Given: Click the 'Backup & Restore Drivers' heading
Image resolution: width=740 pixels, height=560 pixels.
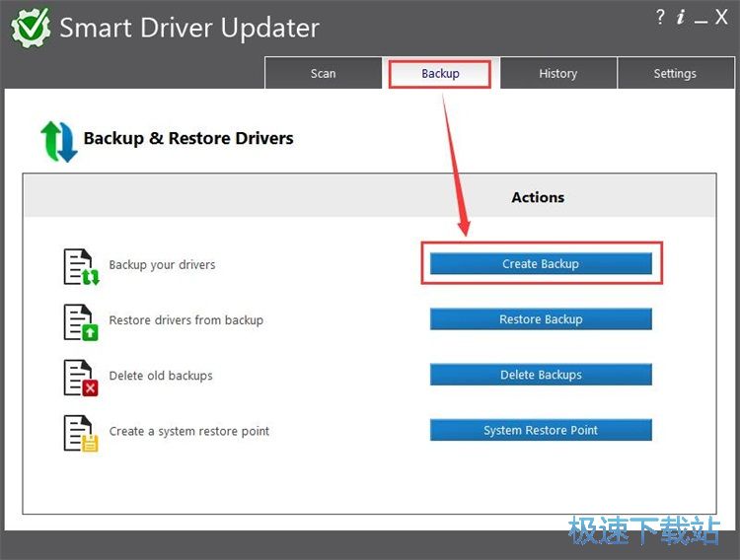Looking at the screenshot, I should point(188,138).
